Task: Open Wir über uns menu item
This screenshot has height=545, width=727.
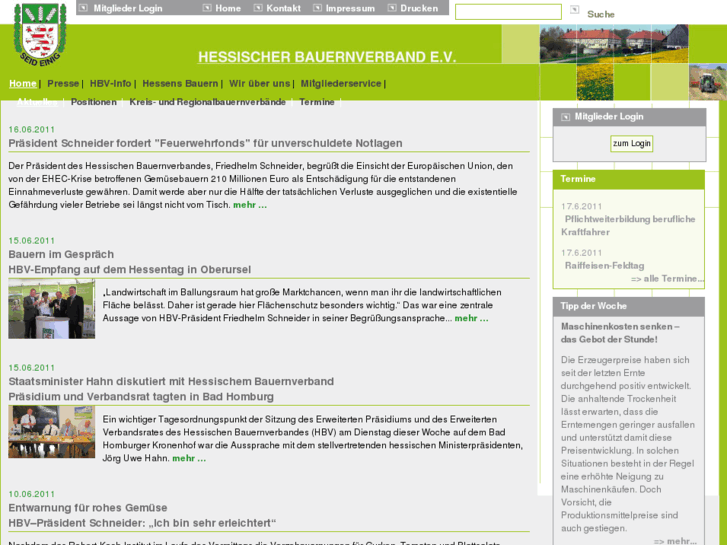Action: pyautogui.click(x=260, y=83)
